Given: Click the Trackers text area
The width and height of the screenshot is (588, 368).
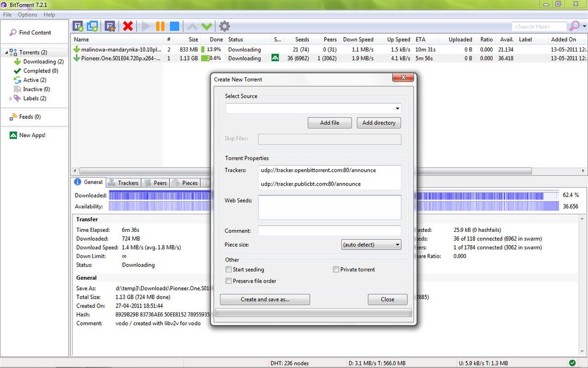Looking at the screenshot, I should click(x=329, y=178).
